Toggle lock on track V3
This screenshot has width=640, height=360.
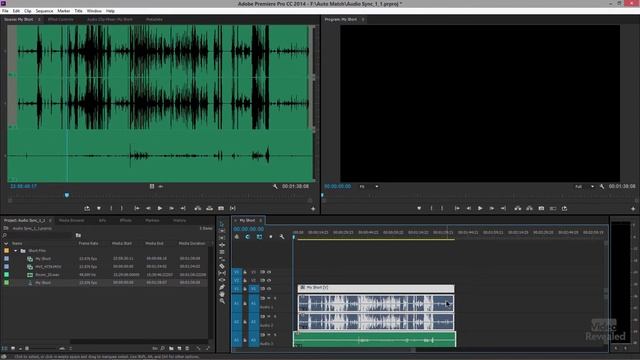245,272
